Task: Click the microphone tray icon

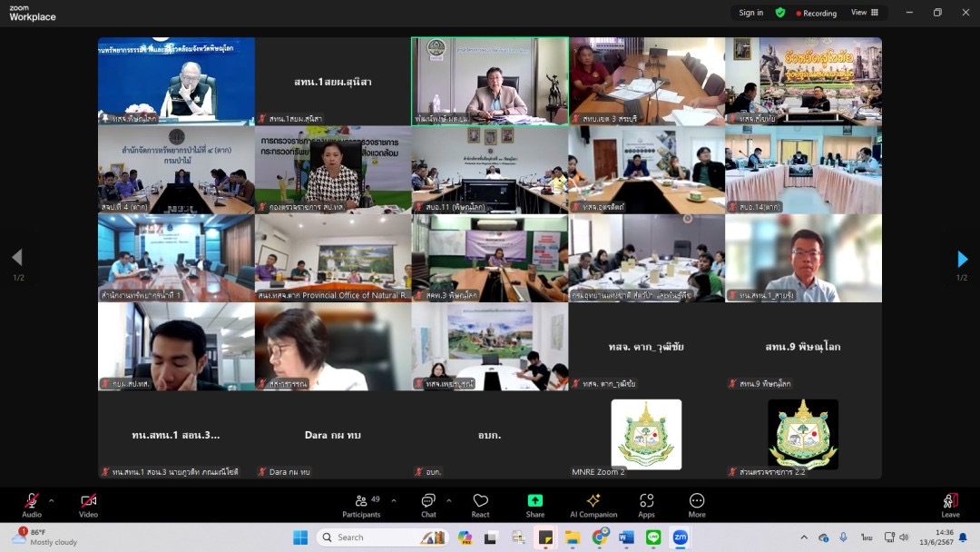Action: (843, 537)
